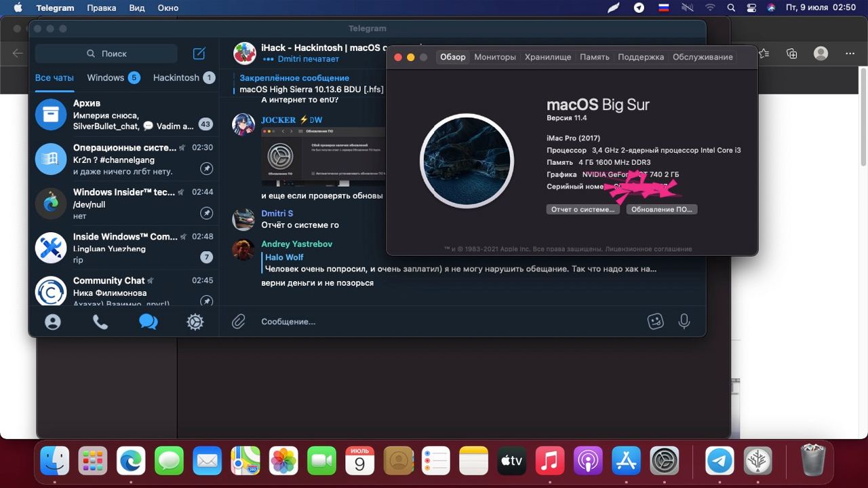The height and width of the screenshot is (488, 868).
Task: Open the Архив folder avatar
Action: click(x=51, y=114)
